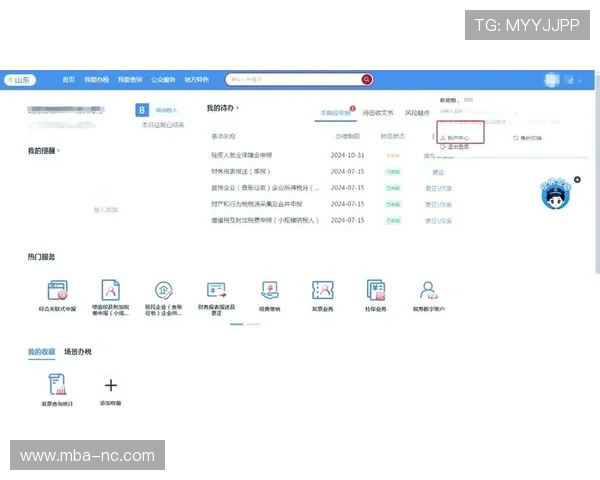
Task: Switch to the 我的收藏 tab
Action: (x=41, y=352)
